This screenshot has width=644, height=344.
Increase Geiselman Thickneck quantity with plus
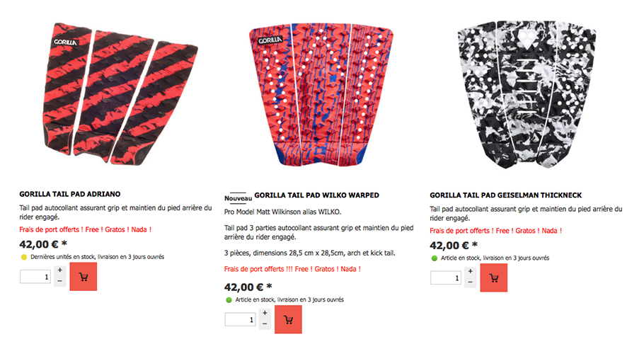tap(471, 271)
